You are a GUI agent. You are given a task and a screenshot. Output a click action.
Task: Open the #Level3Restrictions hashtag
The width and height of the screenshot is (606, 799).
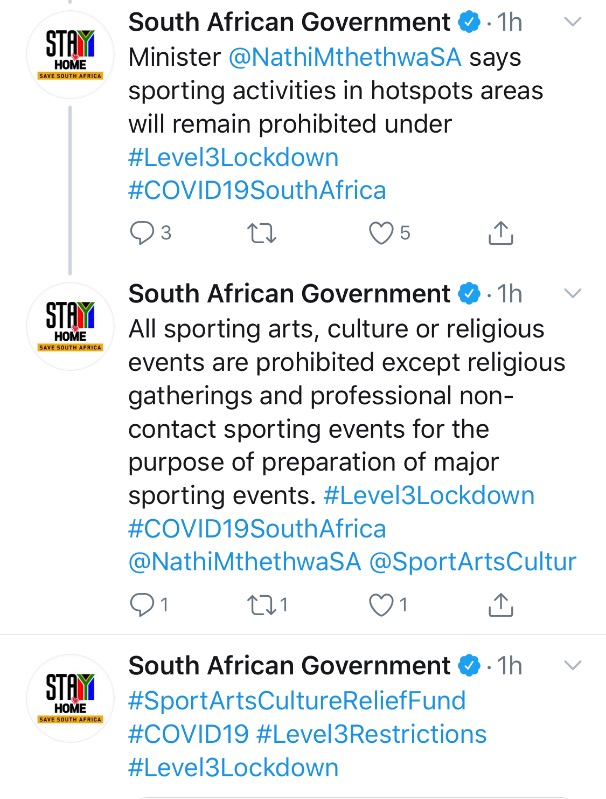pyautogui.click(x=371, y=734)
